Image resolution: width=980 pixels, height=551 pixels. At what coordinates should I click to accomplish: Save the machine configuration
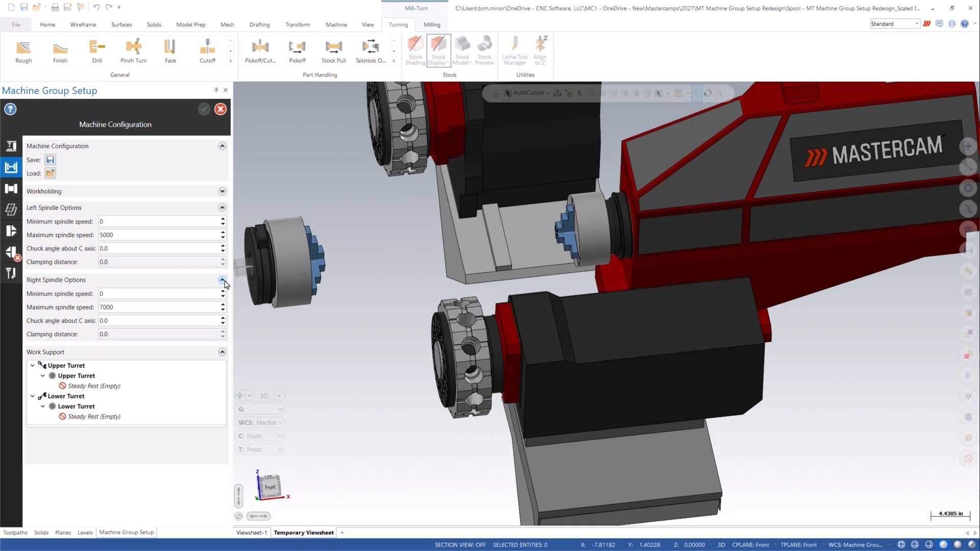pos(50,160)
